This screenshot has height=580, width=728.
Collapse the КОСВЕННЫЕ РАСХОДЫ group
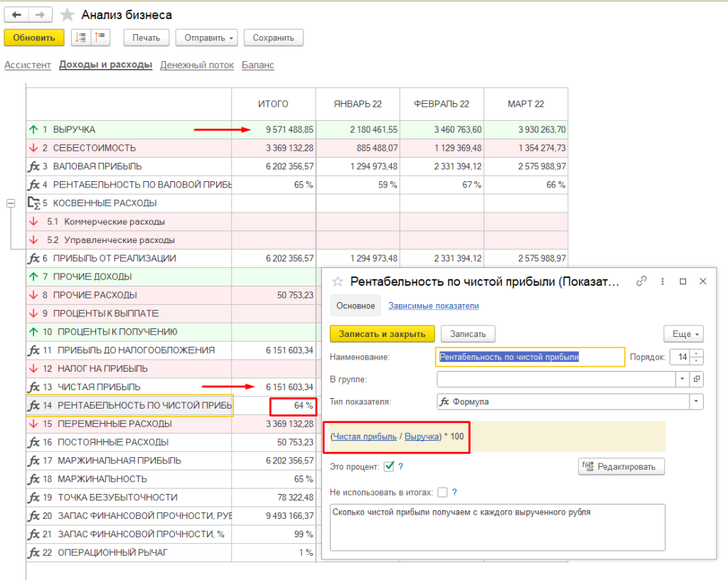tap(11, 203)
